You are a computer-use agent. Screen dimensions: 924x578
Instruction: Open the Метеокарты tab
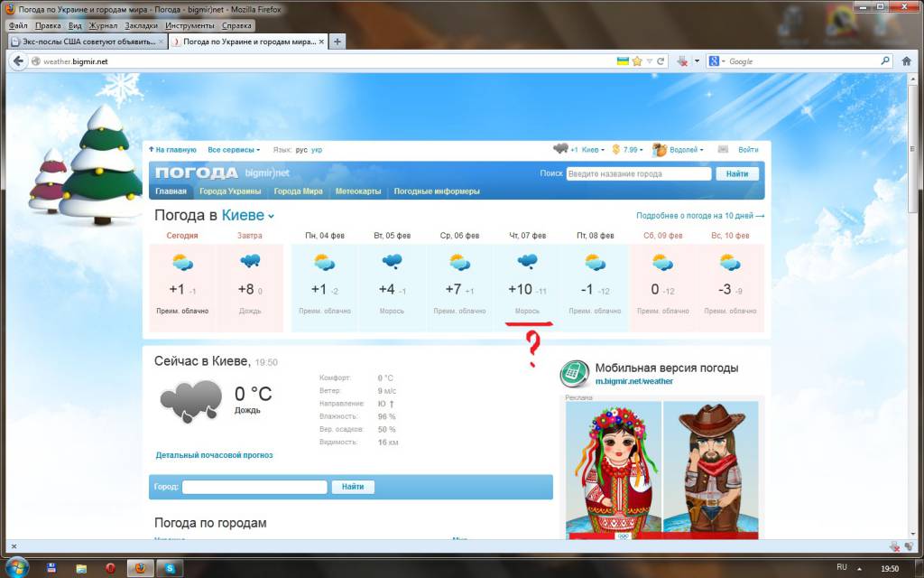coord(358,191)
